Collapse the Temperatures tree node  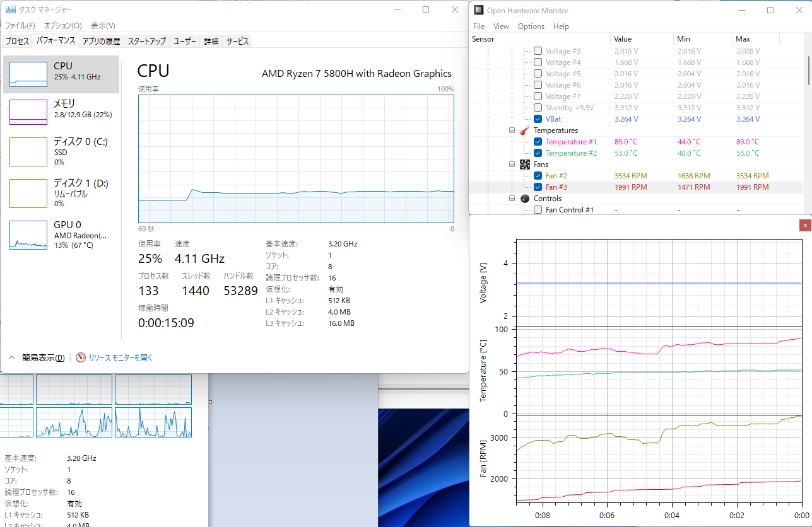click(x=512, y=130)
